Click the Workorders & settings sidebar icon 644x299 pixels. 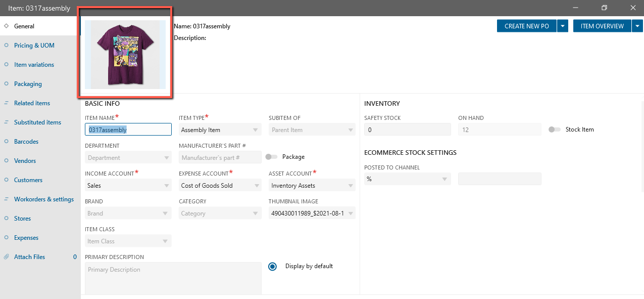pyautogui.click(x=7, y=199)
